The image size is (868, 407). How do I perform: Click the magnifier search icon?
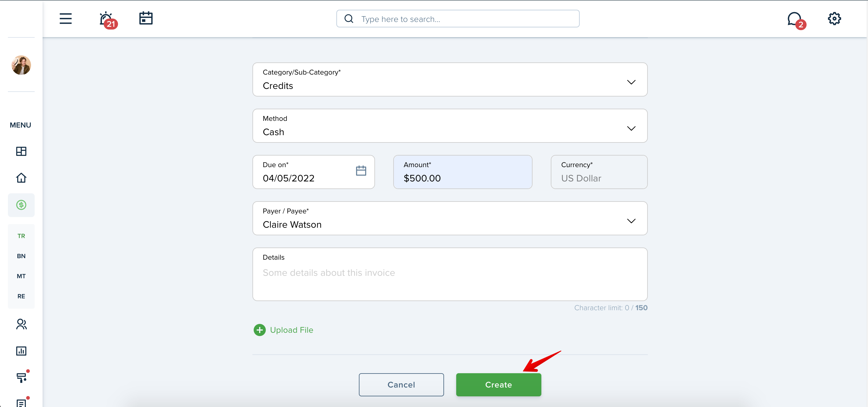pos(349,19)
